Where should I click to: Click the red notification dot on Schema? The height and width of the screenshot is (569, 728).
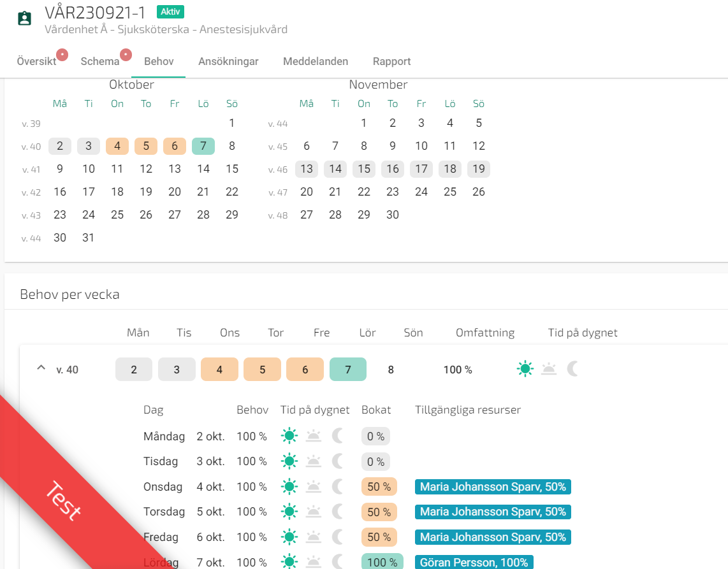click(x=126, y=55)
